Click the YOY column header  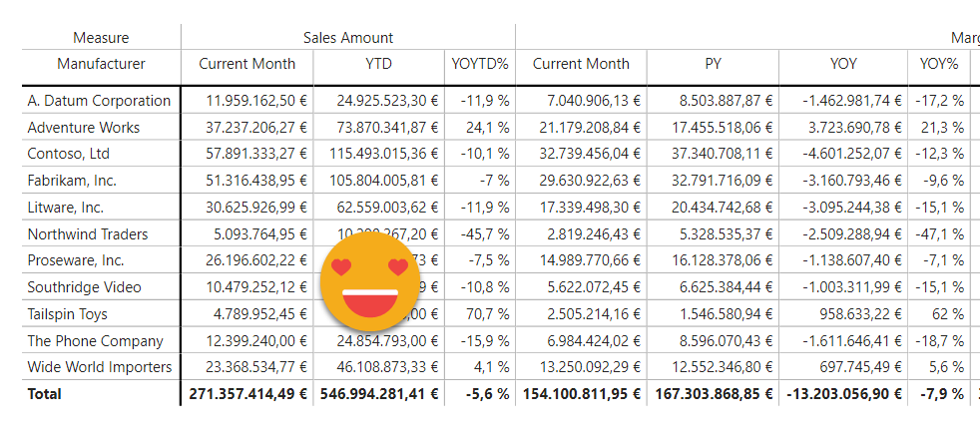pos(843,64)
